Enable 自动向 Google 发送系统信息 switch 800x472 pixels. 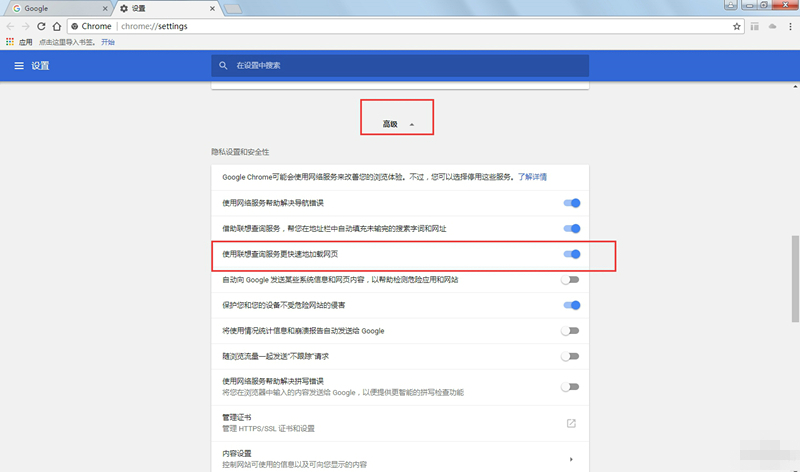pyautogui.click(x=570, y=280)
